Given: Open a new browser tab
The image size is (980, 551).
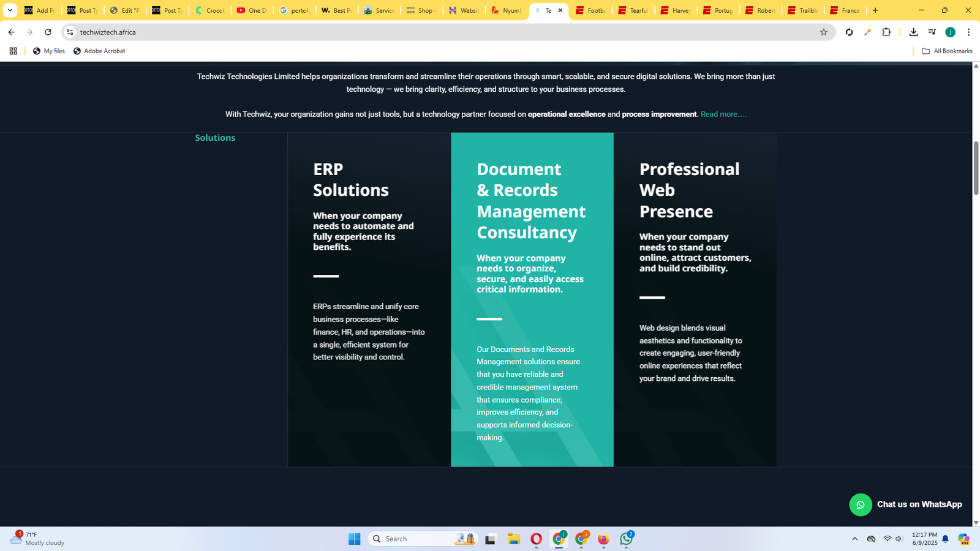Looking at the screenshot, I should (875, 10).
